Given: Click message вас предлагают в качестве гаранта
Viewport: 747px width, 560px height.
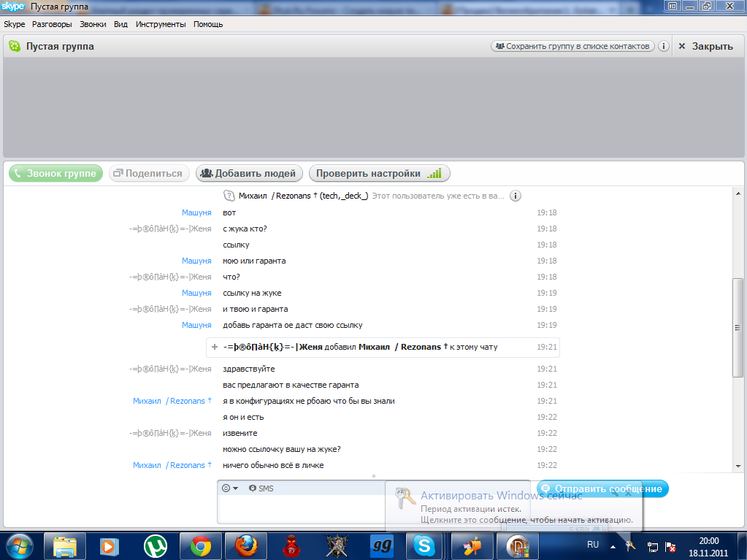Looking at the screenshot, I should 291,386.
